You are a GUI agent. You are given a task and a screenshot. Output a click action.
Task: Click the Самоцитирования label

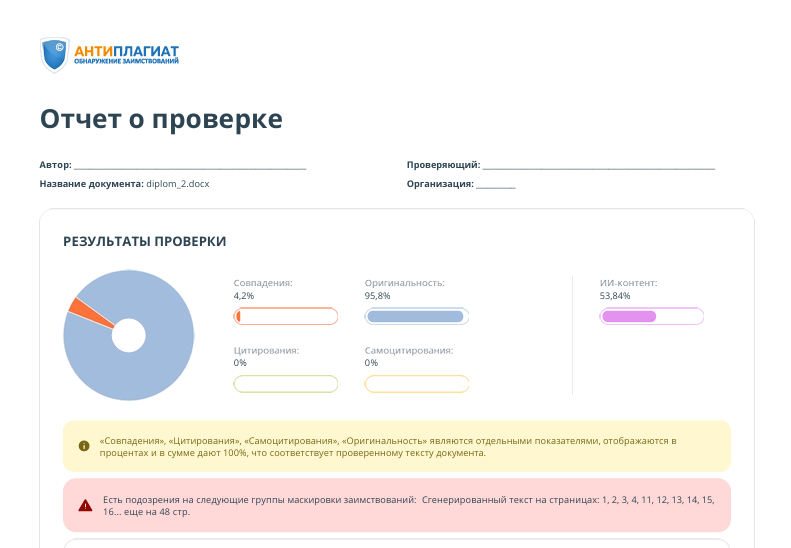pyautogui.click(x=409, y=351)
